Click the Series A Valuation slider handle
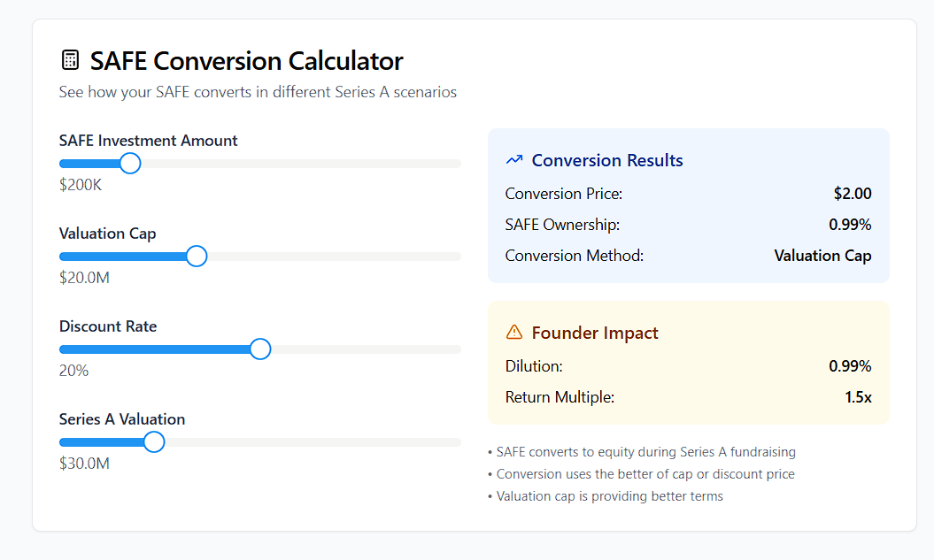Viewport: 934px width, 560px height. click(154, 442)
